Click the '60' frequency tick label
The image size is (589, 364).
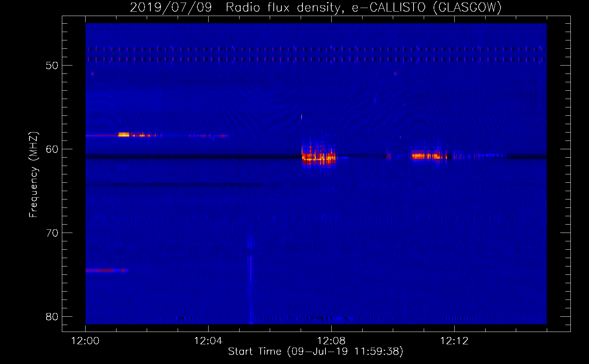(x=52, y=149)
